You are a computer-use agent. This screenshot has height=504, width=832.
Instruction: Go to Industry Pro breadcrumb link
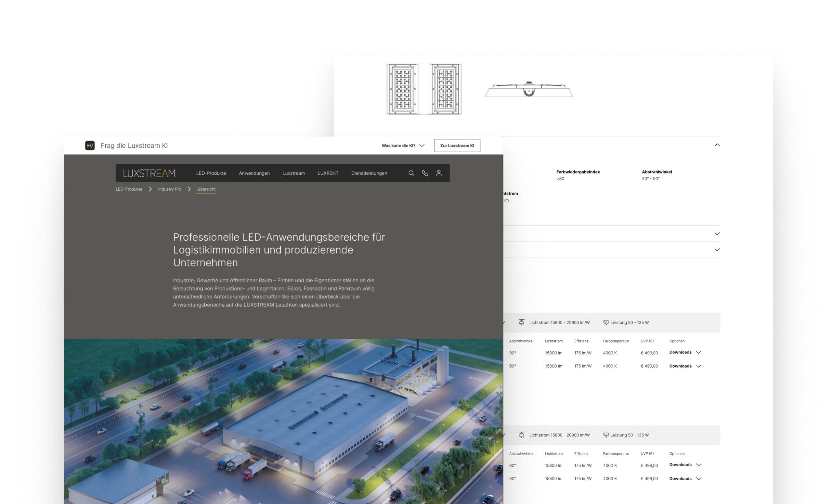pyautogui.click(x=170, y=189)
